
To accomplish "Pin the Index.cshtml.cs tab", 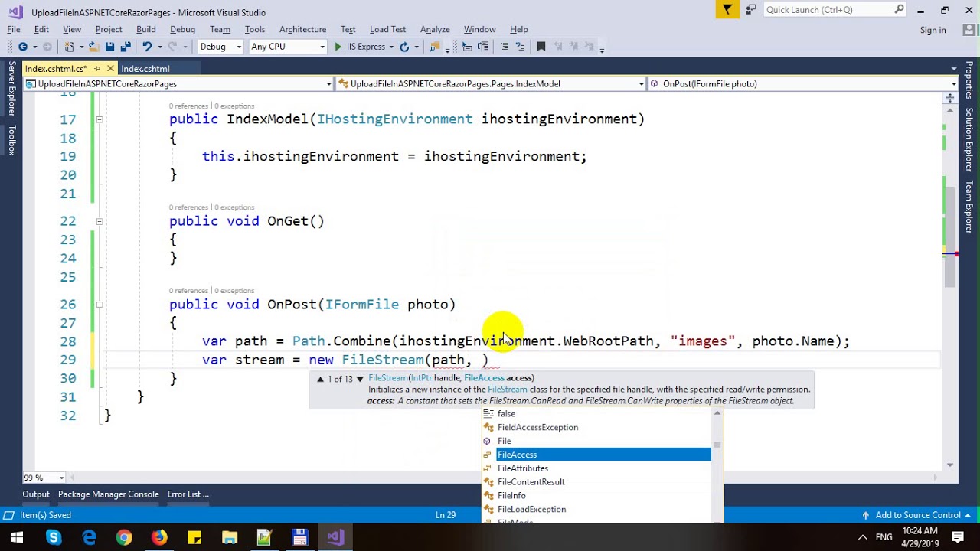I will pos(97,69).
